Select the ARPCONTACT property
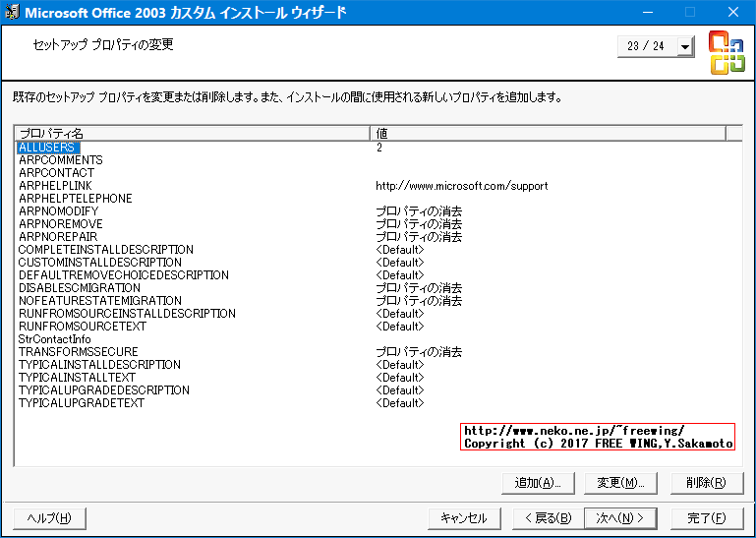Screen dimensions: 756x538 (x=56, y=173)
